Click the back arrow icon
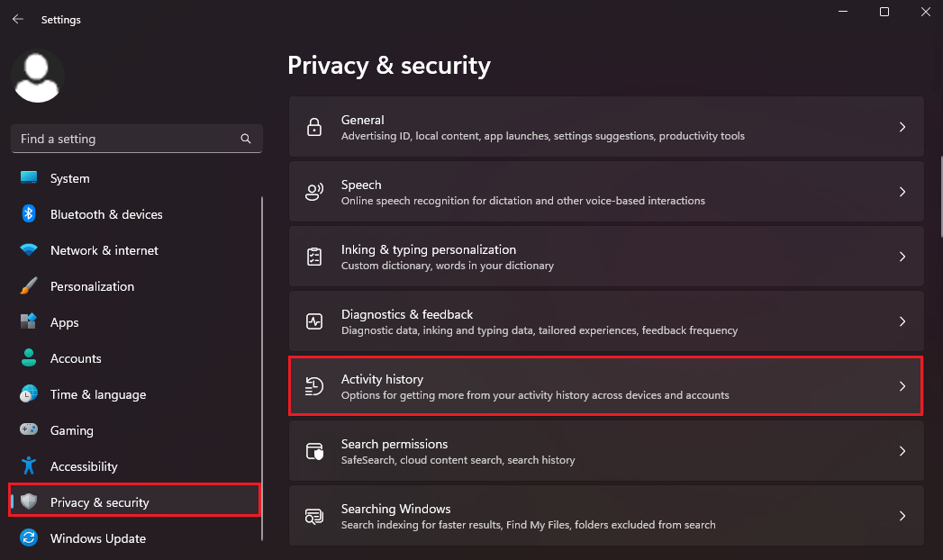Image resolution: width=943 pixels, height=560 pixels. click(18, 19)
